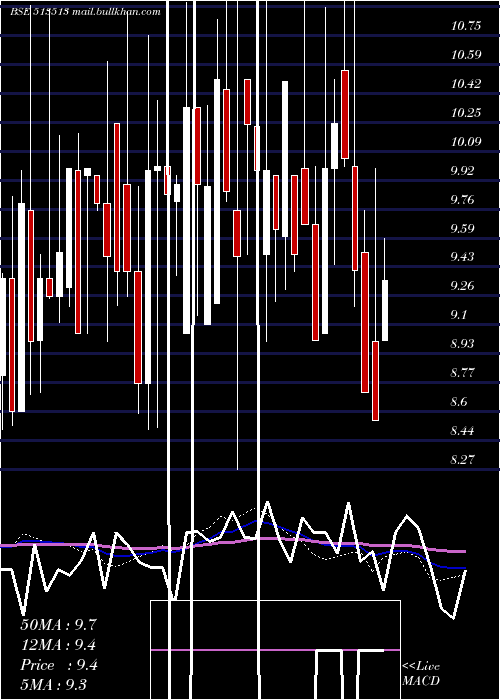
Task: Click the 10.42 price axis label
Action: click(x=466, y=83)
